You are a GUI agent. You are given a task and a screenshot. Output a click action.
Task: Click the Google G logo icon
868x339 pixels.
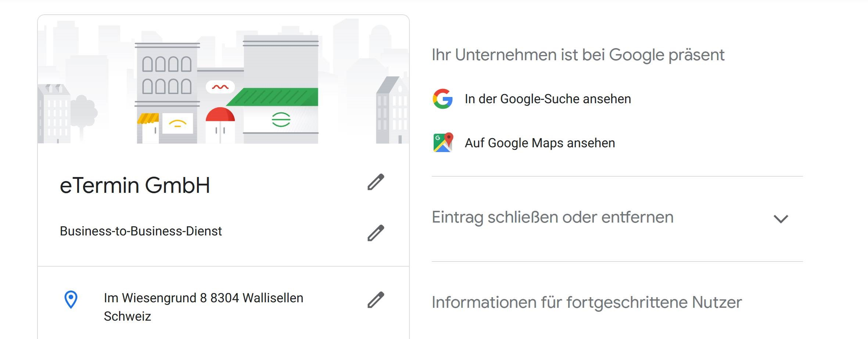point(442,99)
